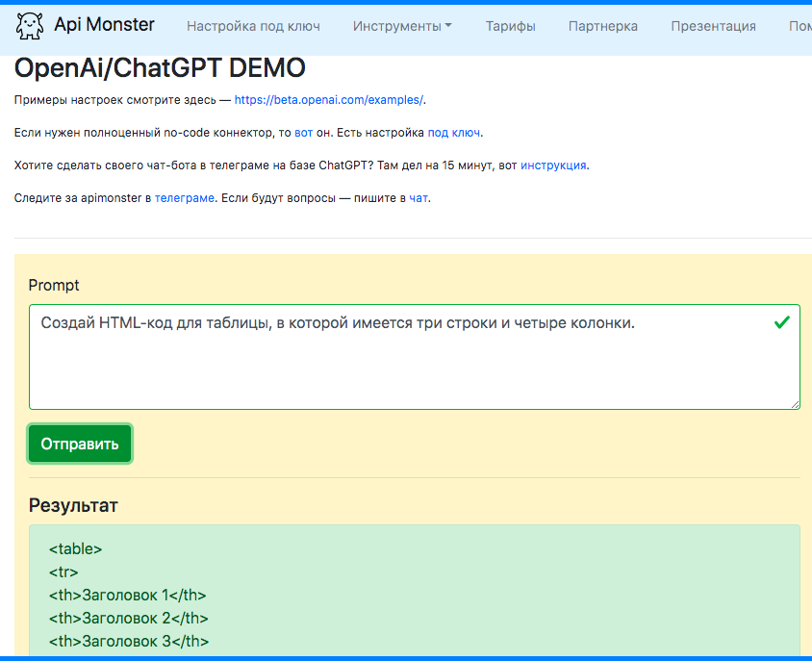
Task: Open the 'инструкция' Telegram bot link
Action: pyautogui.click(x=553, y=165)
